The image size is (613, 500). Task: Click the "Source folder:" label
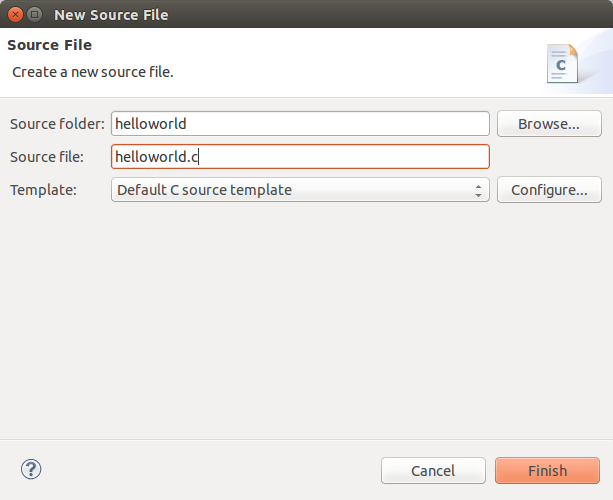[57, 124]
